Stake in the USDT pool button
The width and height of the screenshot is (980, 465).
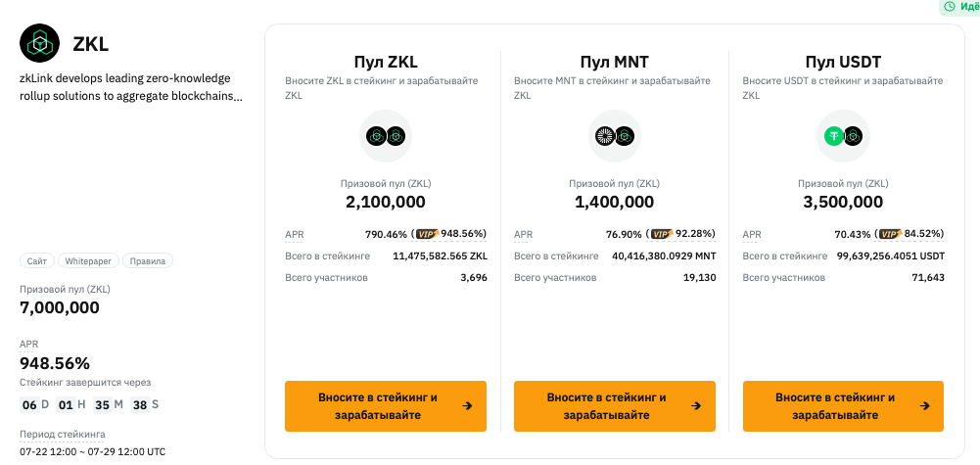(843, 406)
